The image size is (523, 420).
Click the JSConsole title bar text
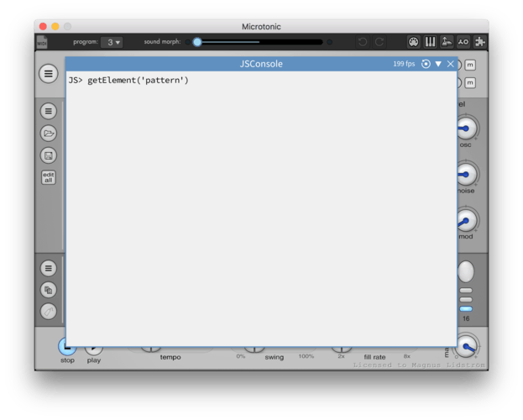coord(261,64)
